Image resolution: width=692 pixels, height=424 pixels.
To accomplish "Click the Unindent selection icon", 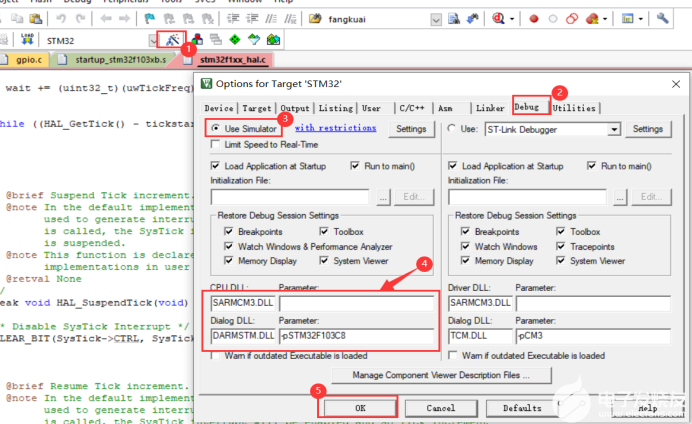I will (x=252, y=19).
